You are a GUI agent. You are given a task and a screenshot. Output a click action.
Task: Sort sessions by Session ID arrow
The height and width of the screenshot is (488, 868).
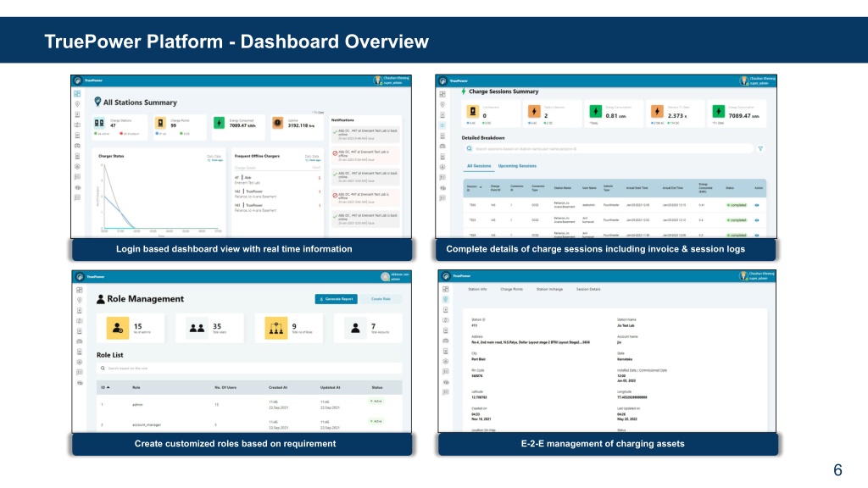click(481, 187)
